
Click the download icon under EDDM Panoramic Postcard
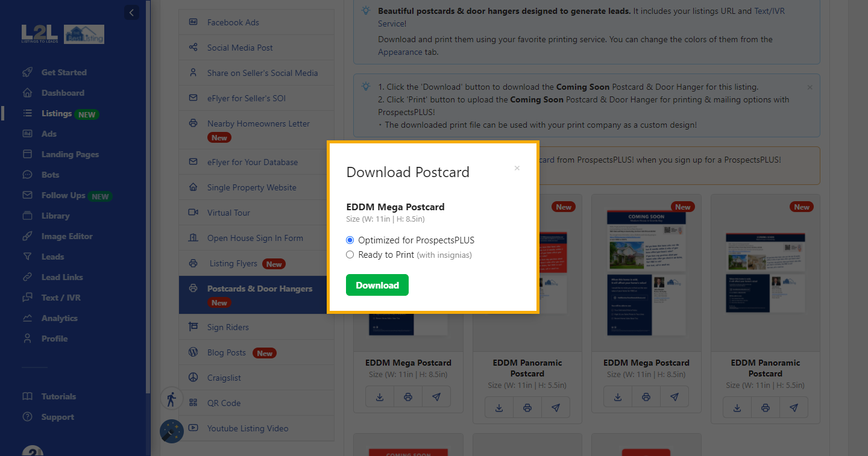pos(498,407)
